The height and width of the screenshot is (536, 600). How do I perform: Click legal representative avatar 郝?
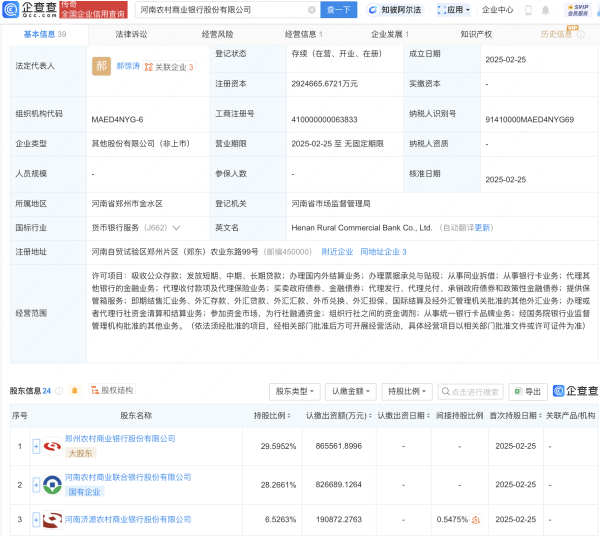pyautogui.click(x=101, y=66)
